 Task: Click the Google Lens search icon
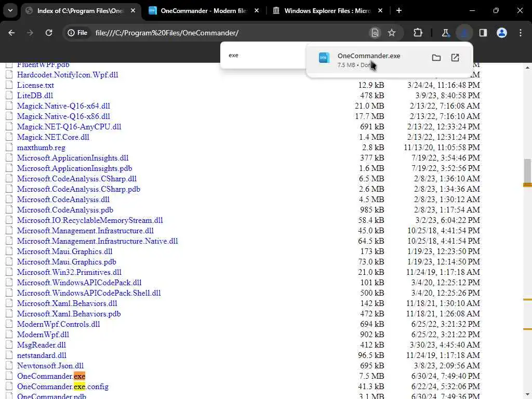coord(375,33)
